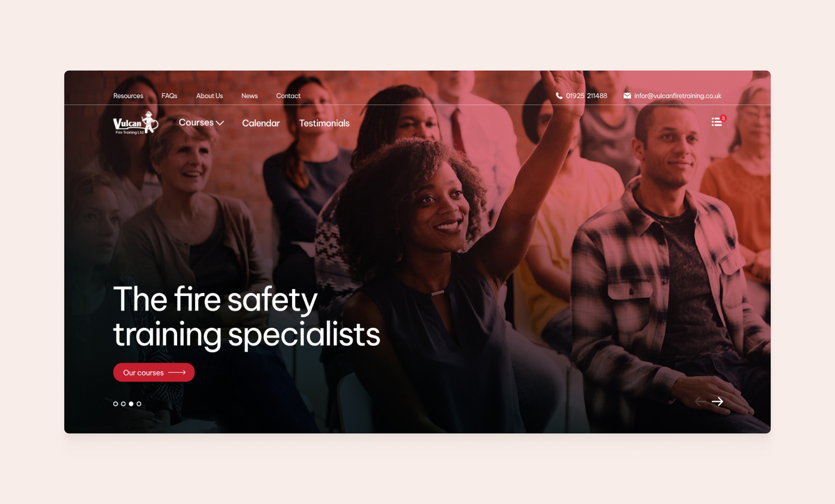The image size is (835, 504).
Task: Open the Resources link
Action: [128, 96]
